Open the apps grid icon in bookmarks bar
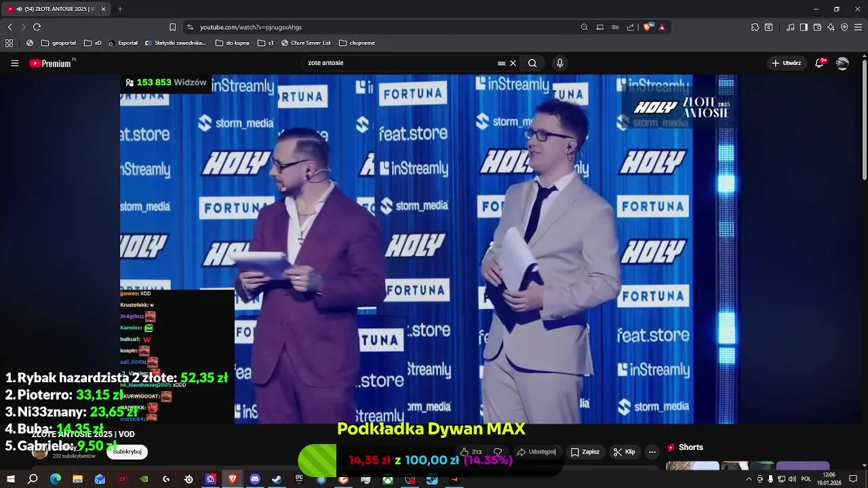 click(9, 43)
